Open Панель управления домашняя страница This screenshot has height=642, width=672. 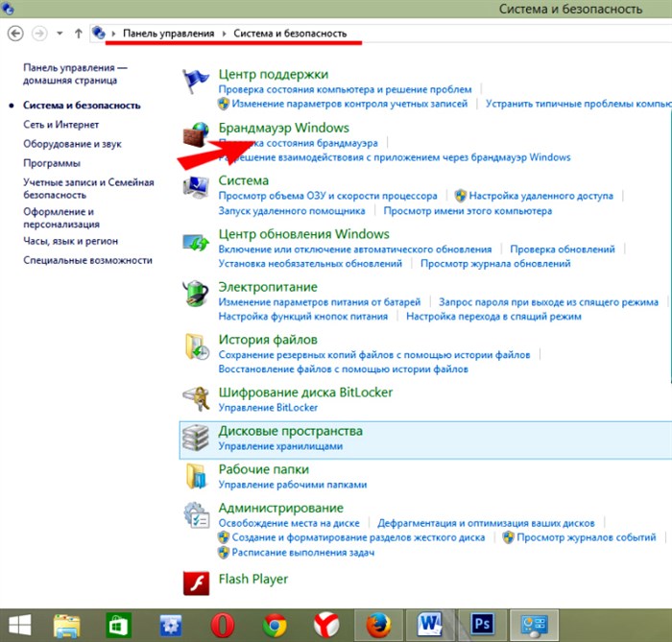[75, 74]
